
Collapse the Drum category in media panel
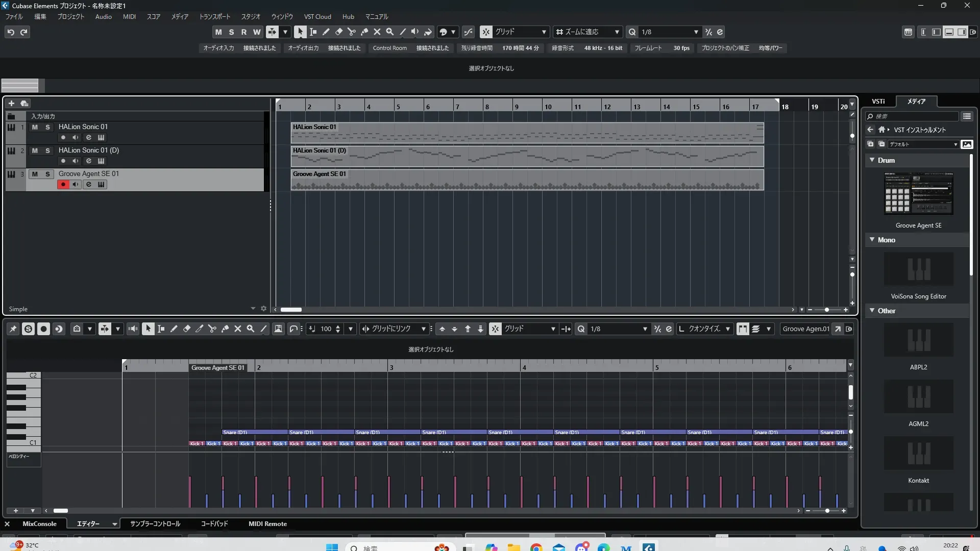pos(872,160)
